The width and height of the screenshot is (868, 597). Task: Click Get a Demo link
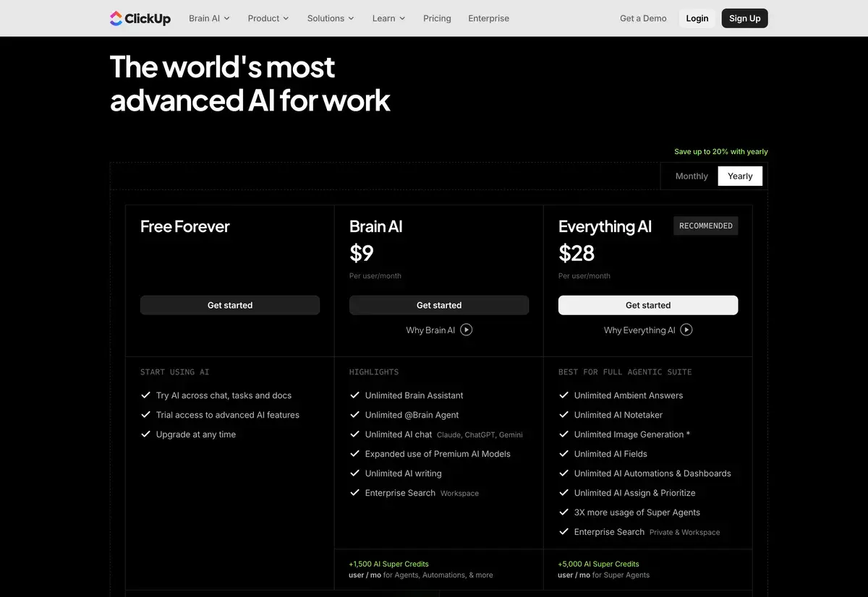[x=643, y=18]
